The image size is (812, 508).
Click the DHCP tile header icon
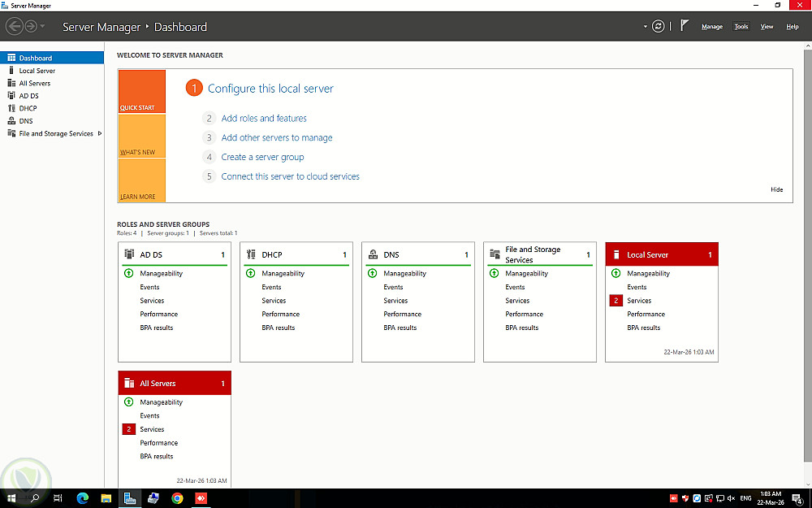(251, 254)
